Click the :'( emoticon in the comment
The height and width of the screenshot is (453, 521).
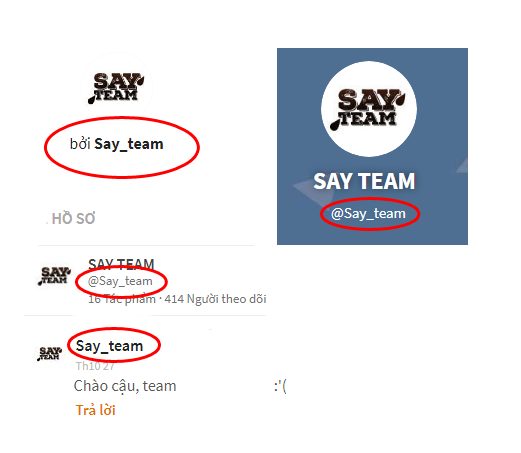280,386
